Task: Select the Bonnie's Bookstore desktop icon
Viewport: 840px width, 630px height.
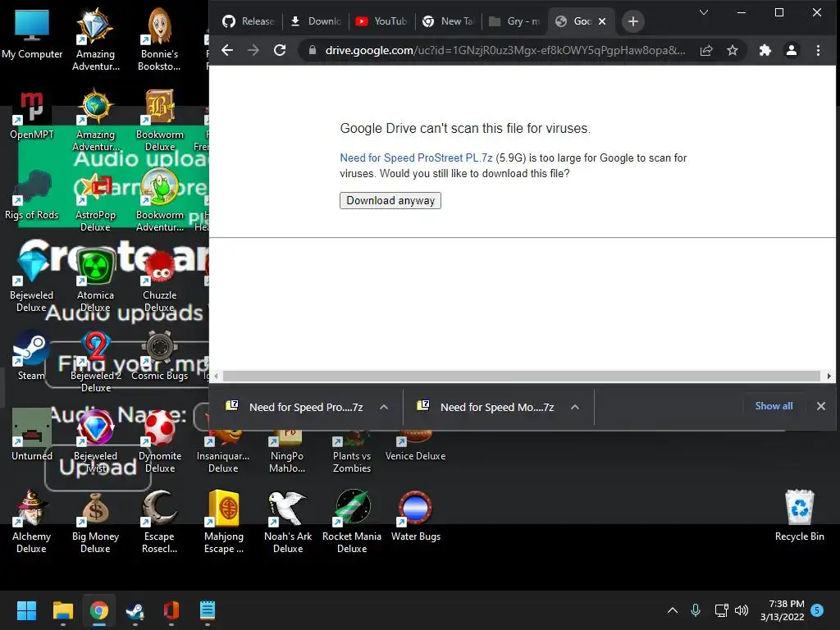Action: (159, 40)
